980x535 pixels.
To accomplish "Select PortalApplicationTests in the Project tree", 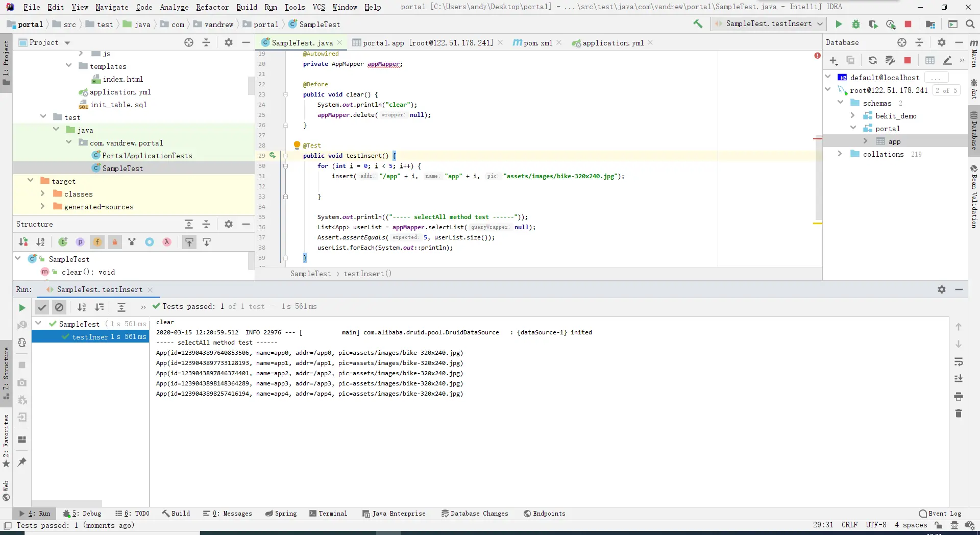I will 147,156.
